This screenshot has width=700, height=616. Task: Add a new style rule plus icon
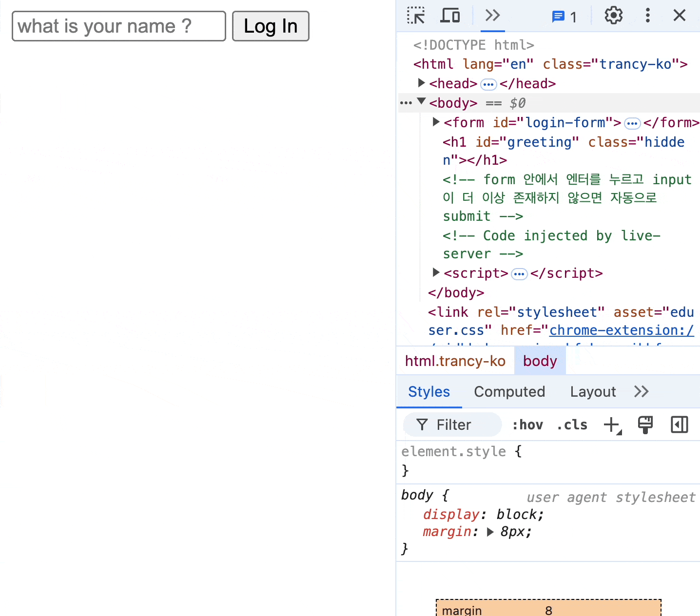612,425
